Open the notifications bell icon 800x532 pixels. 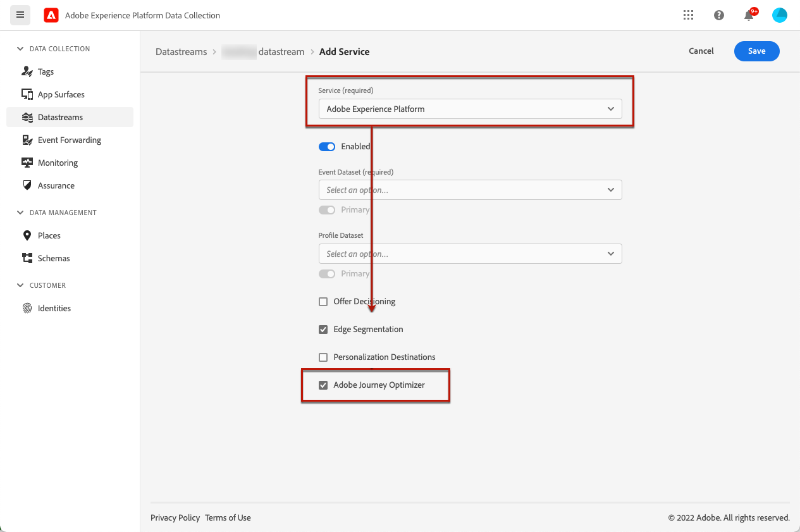[x=749, y=16]
